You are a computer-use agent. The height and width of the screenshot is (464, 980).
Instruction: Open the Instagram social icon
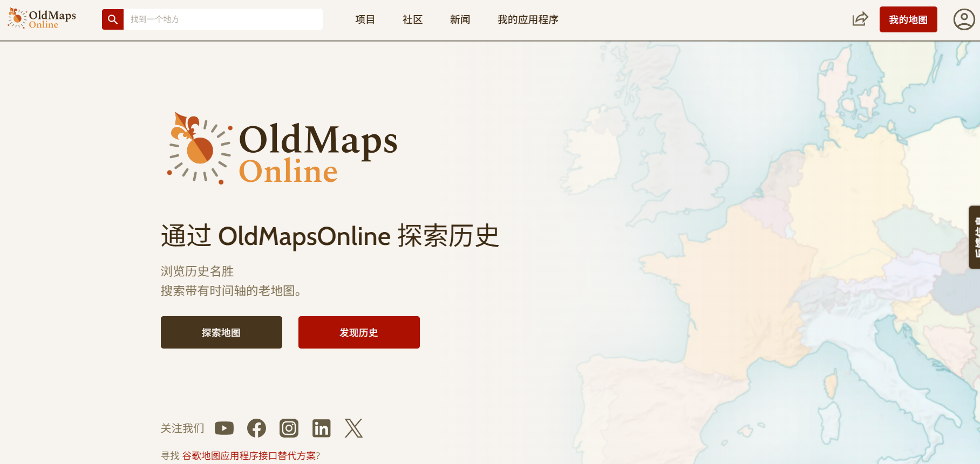[289, 428]
